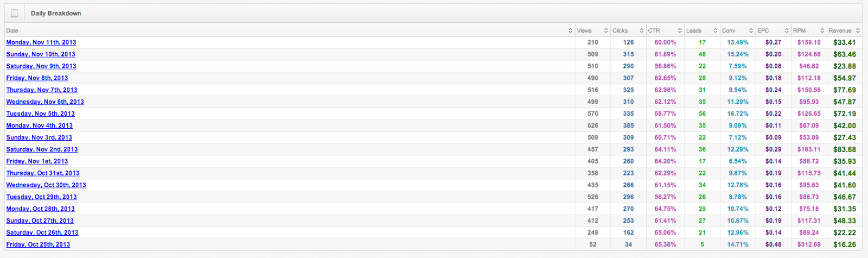Open Tuesday, Nov 5th, 2013 link
Screen dimensions: 868x258
point(41,114)
